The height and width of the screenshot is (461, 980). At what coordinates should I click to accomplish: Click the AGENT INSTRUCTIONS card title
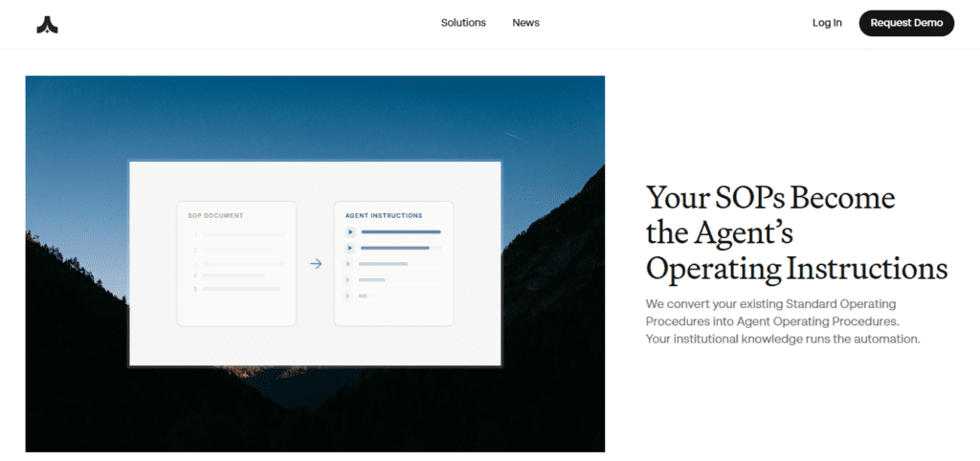[384, 216]
